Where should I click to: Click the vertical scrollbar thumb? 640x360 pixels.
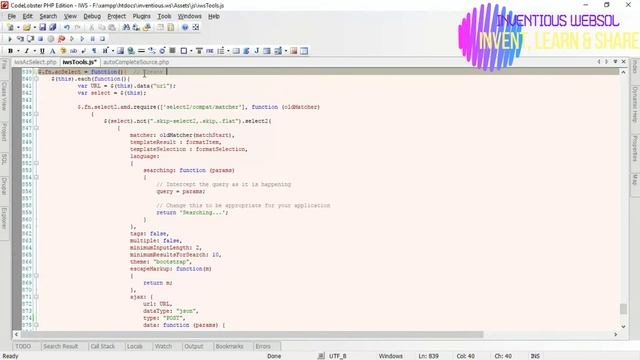coord(623,309)
